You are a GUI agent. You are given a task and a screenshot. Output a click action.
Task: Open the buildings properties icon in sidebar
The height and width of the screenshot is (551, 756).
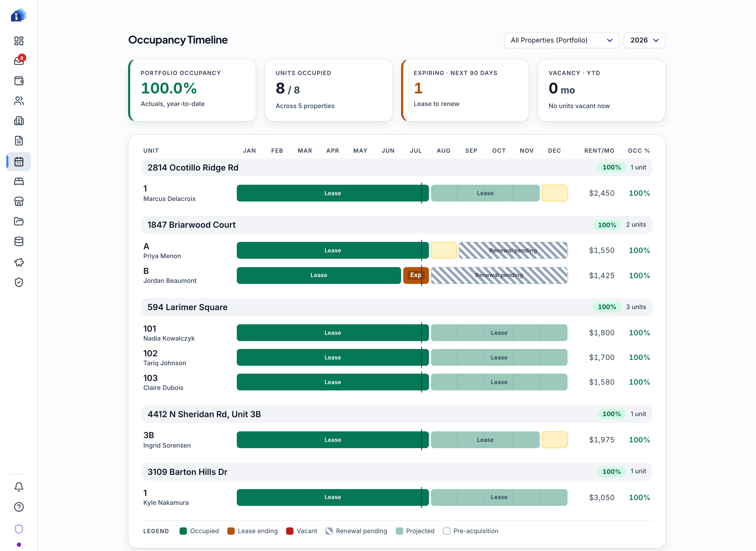coord(19,121)
